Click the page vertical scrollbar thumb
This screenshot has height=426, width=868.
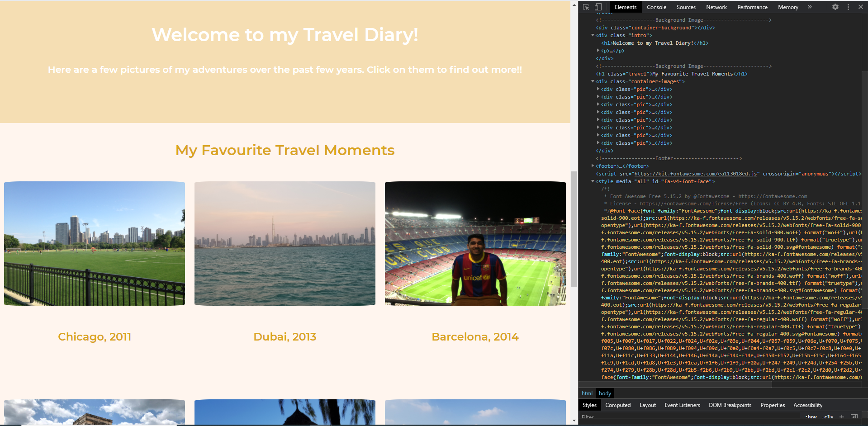pyautogui.click(x=574, y=229)
